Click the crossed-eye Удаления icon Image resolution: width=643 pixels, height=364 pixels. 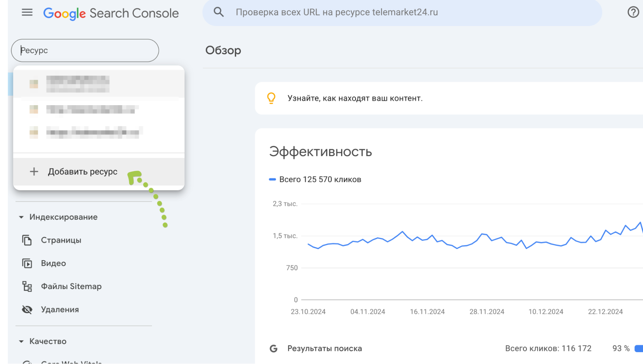pyautogui.click(x=27, y=310)
